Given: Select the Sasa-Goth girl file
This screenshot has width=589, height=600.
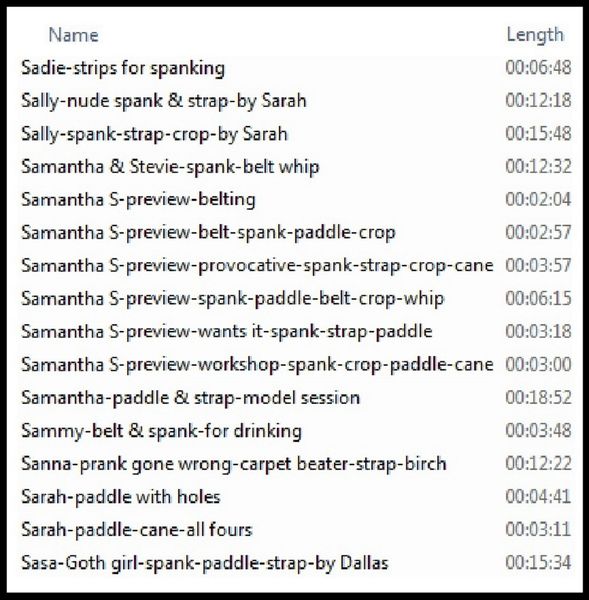Looking at the screenshot, I should pos(295,562).
